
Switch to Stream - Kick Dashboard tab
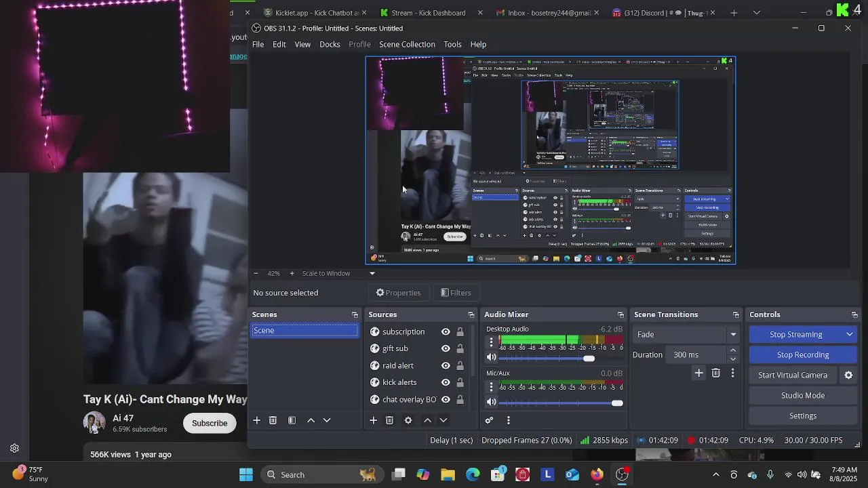(x=430, y=12)
